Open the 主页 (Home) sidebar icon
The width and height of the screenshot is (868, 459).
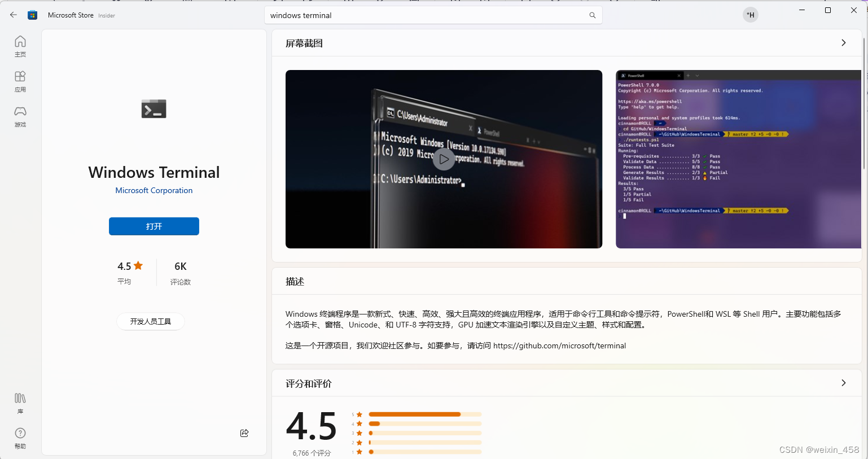click(x=20, y=45)
